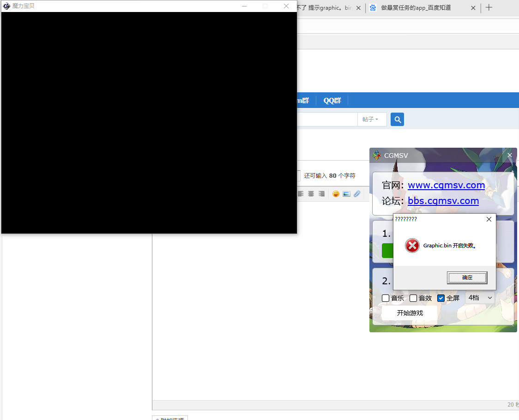Click the Baidu paw favicon on tab
The width and height of the screenshot is (519, 420).
coord(373,7)
